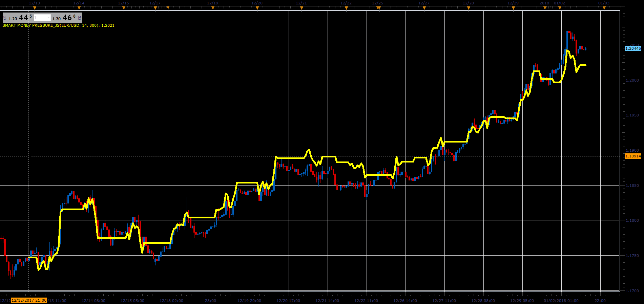Click the 12/21 14:00 time axis label

pyautogui.click(x=327, y=301)
